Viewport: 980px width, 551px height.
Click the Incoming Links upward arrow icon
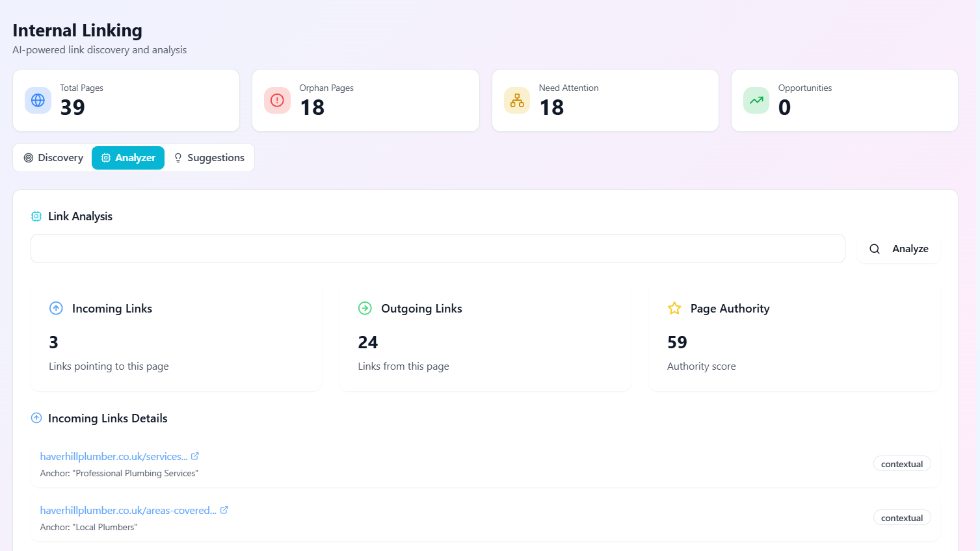pyautogui.click(x=56, y=308)
